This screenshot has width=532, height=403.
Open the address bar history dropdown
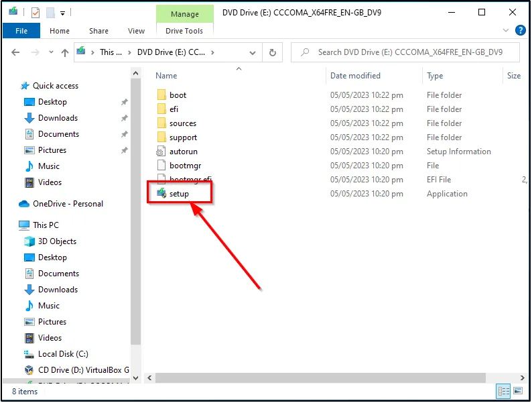point(253,52)
